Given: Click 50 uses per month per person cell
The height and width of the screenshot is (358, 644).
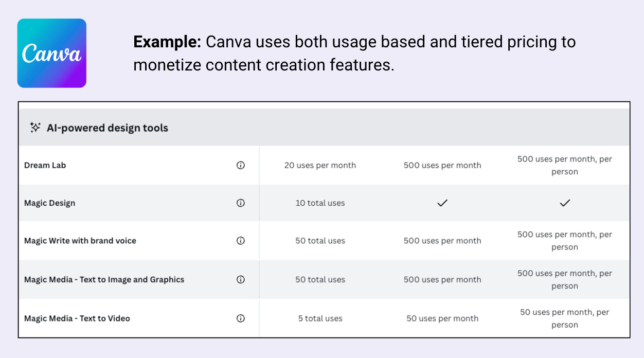Looking at the screenshot, I should pos(564,318).
